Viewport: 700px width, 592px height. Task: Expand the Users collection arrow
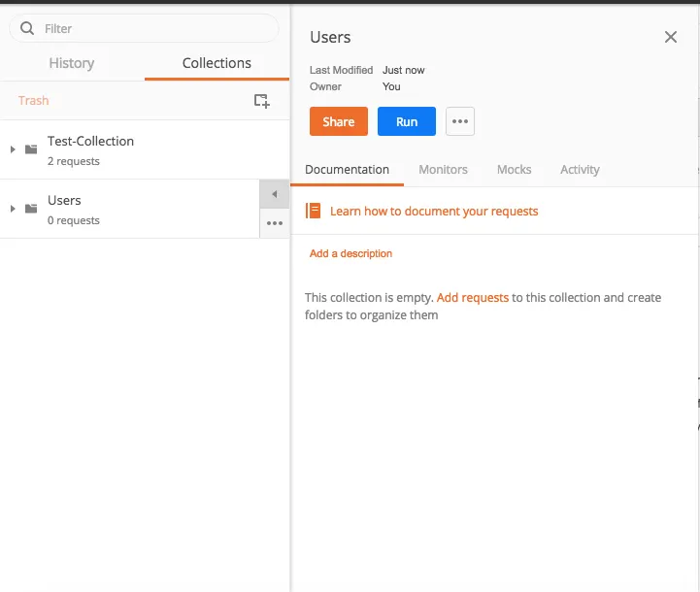(13, 209)
